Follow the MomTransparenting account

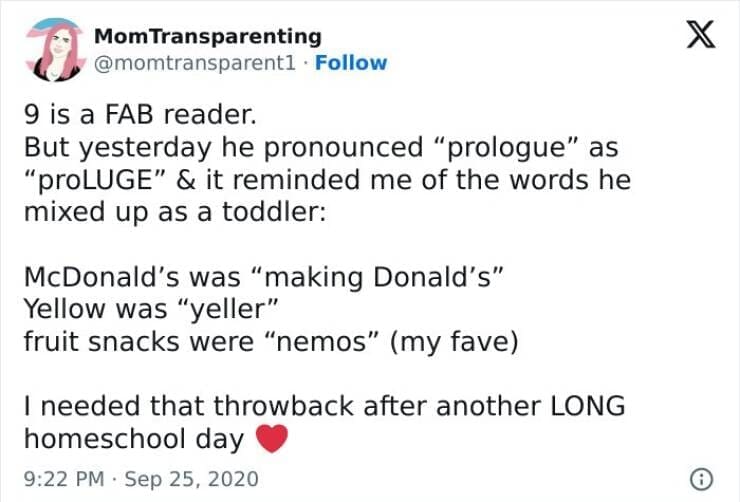pyautogui.click(x=350, y=63)
